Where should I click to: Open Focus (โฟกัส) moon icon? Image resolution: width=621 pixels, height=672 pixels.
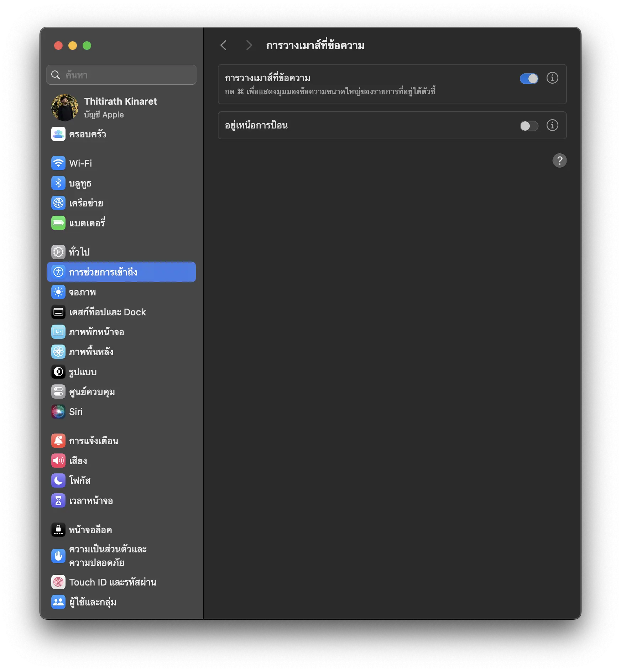(58, 481)
